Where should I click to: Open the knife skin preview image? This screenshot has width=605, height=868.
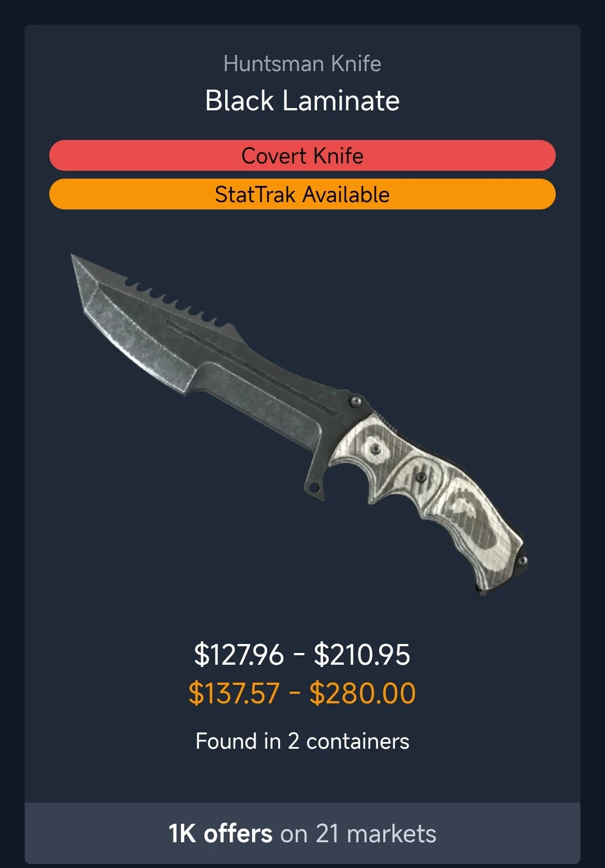coord(300,424)
